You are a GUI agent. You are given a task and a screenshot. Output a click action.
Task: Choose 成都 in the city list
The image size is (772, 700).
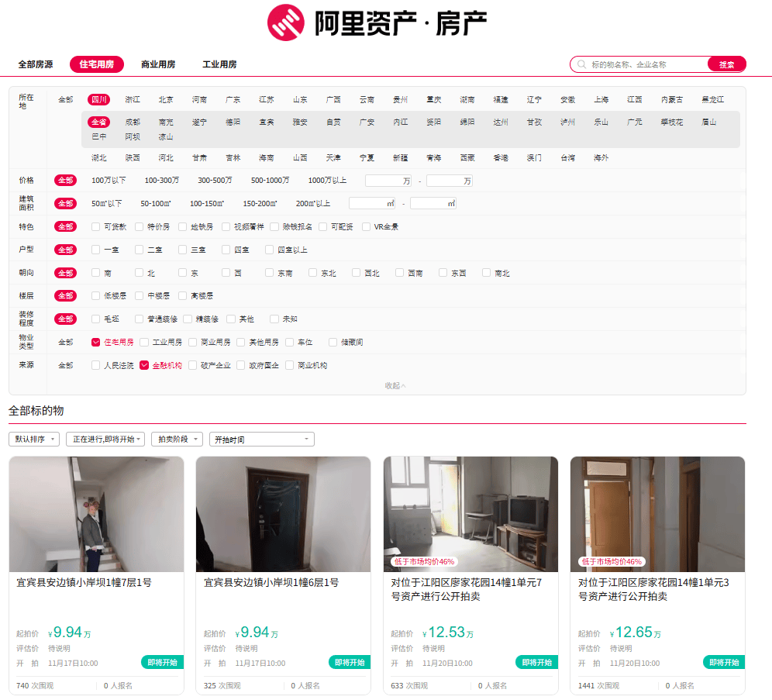pyautogui.click(x=133, y=122)
